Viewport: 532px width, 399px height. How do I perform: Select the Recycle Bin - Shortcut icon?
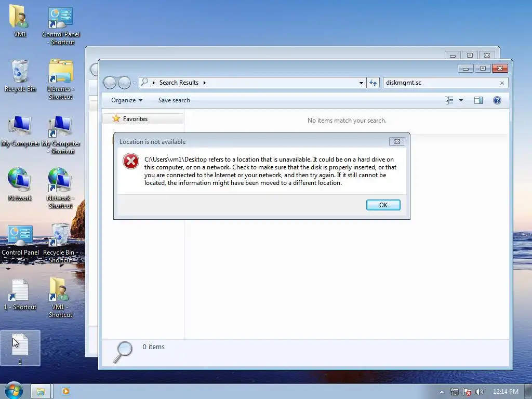pos(60,243)
